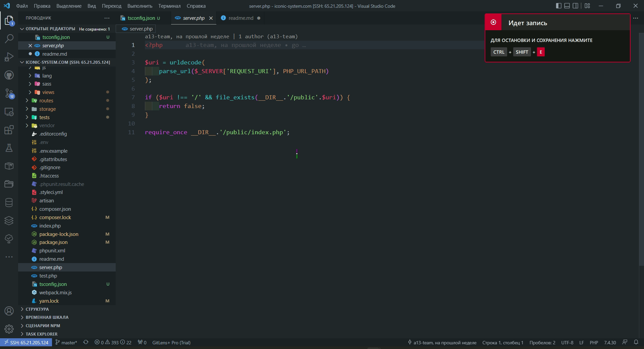Expand the storage folder
This screenshot has width=644, height=349.
click(x=47, y=109)
